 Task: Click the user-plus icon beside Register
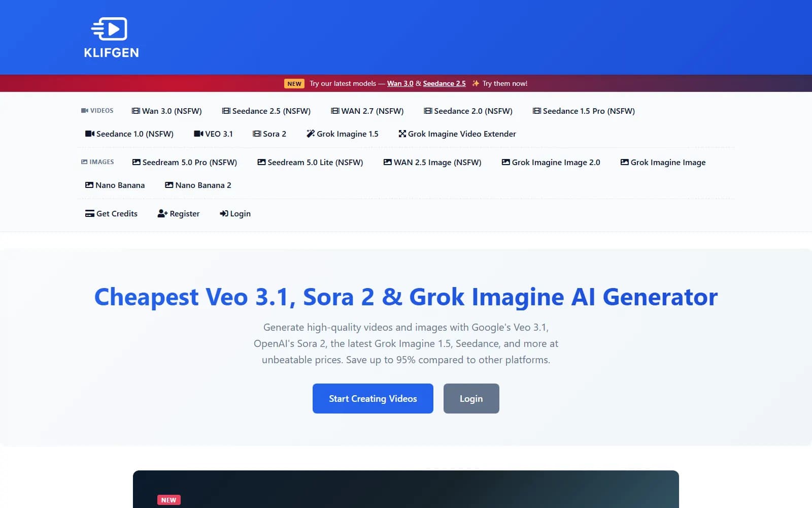click(162, 213)
